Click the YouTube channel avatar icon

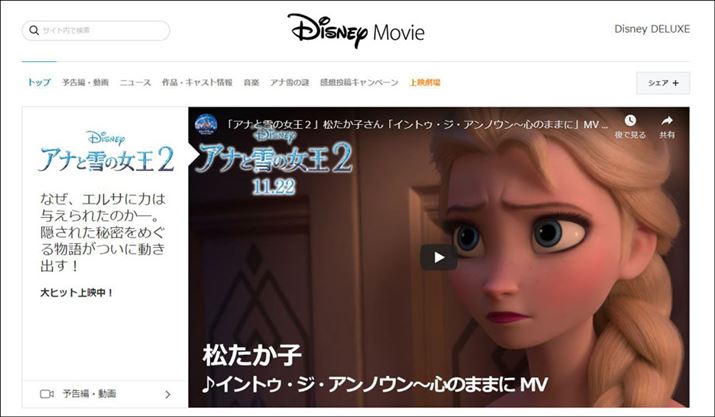(x=206, y=125)
